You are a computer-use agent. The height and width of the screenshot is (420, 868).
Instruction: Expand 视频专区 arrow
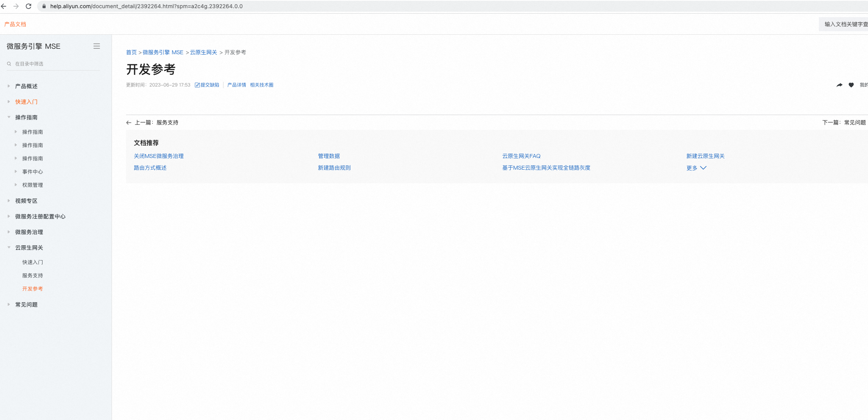[x=9, y=200]
